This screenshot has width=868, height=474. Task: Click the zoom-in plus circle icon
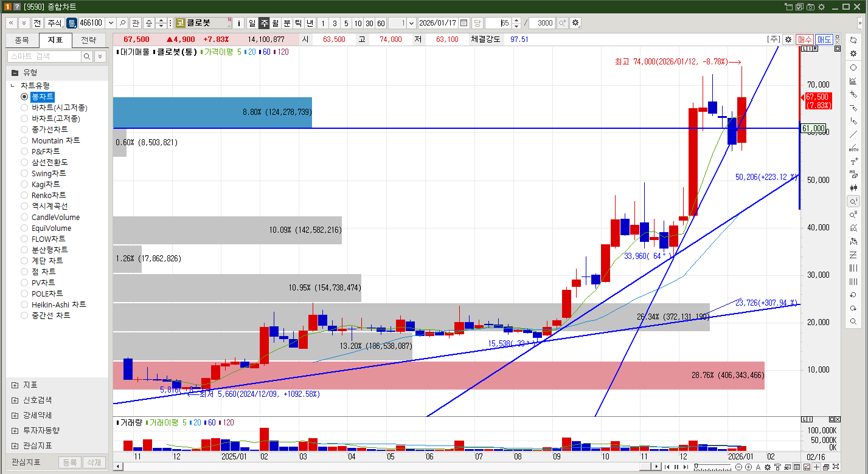[748, 467]
